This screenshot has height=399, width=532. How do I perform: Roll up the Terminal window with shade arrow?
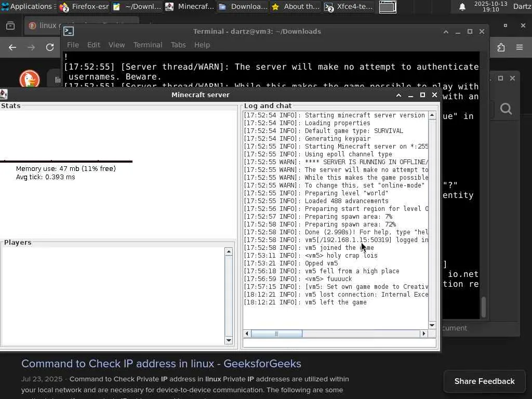pyautogui.click(x=446, y=32)
